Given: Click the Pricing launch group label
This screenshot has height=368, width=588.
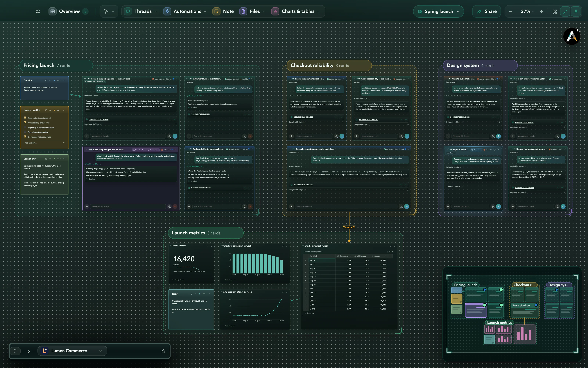Looking at the screenshot, I should pyautogui.click(x=56, y=66).
